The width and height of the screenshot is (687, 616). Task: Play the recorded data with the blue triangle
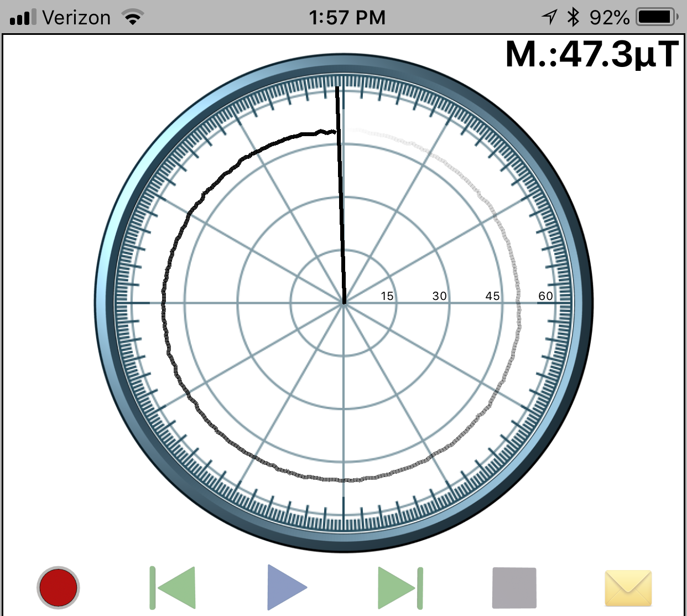(287, 587)
